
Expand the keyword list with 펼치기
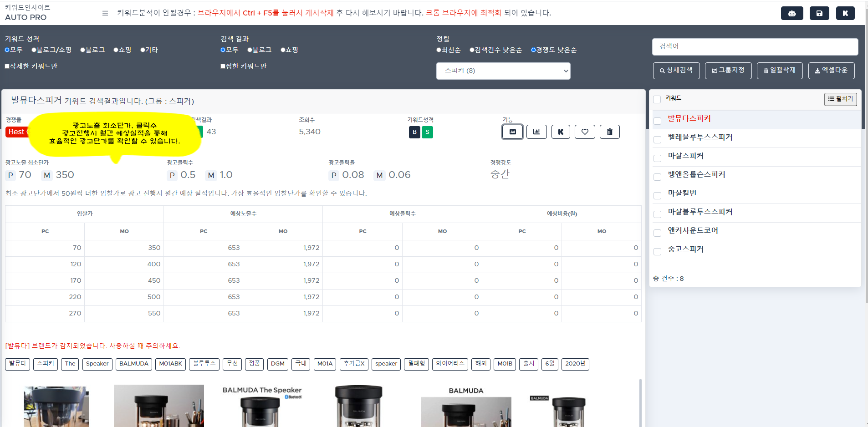(840, 99)
